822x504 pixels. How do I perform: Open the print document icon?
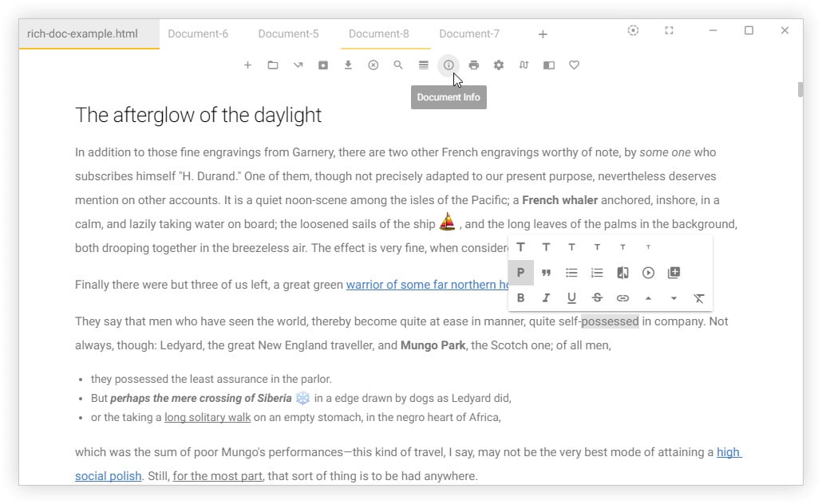click(474, 65)
